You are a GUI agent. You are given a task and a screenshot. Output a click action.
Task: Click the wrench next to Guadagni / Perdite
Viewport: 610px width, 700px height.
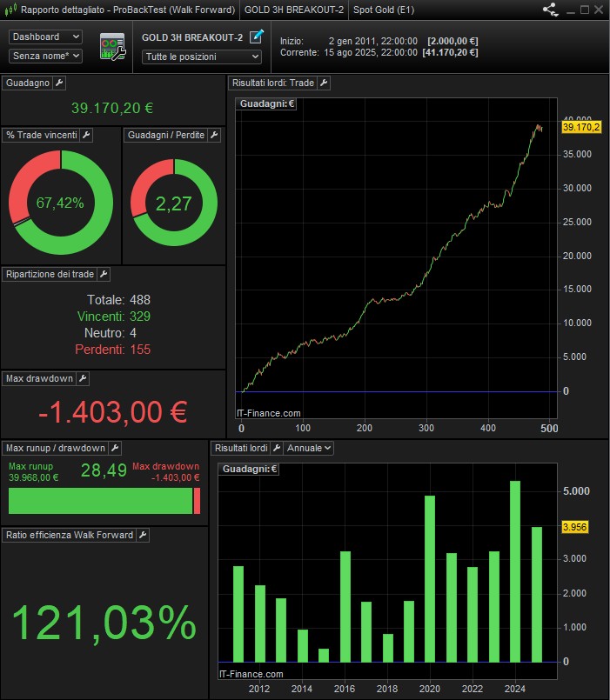pos(214,136)
